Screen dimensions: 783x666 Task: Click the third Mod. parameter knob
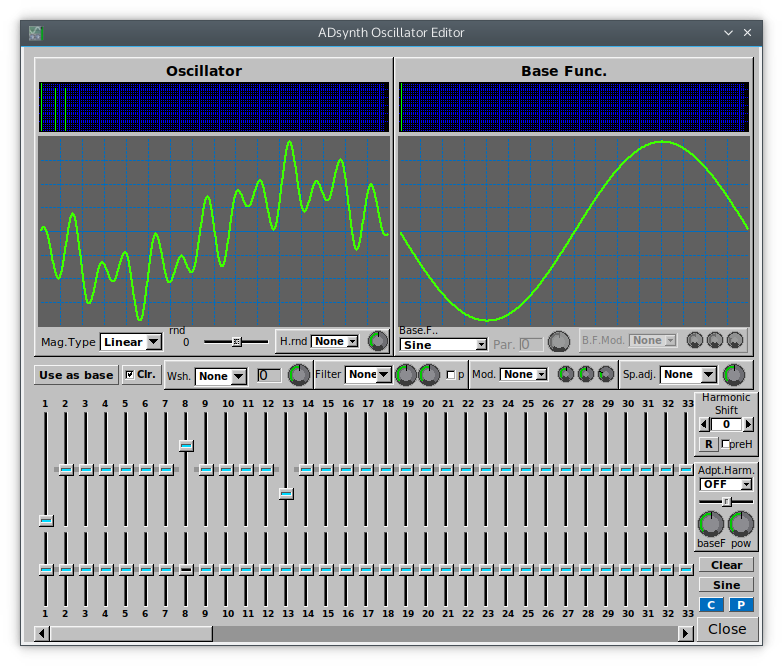[606, 374]
